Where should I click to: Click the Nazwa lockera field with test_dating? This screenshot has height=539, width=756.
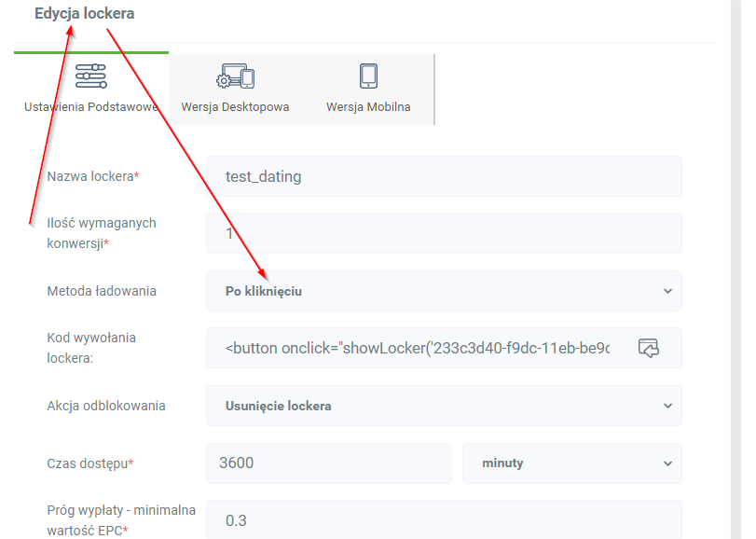pyautogui.click(x=444, y=176)
